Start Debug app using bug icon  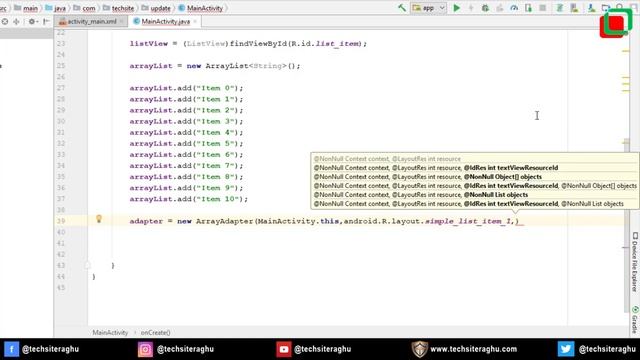tap(485, 8)
